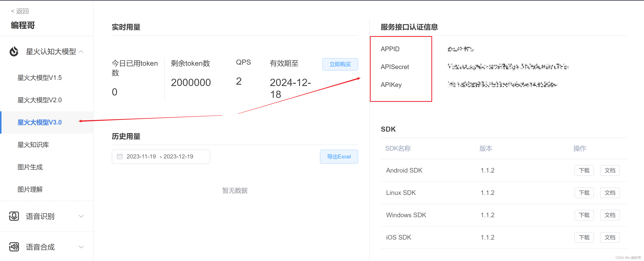Click the 历史用量 heading

click(x=126, y=136)
